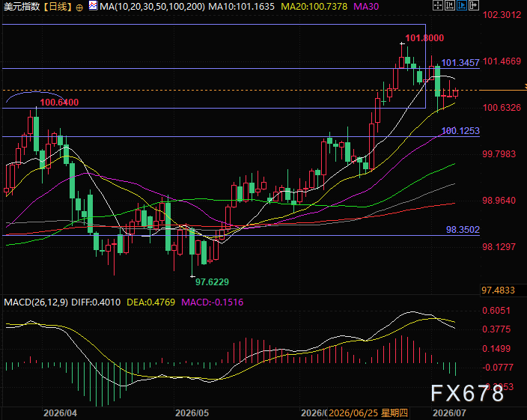527x420 pixels.
Task: Select the MA10 line value label
Action: (x=241, y=7)
